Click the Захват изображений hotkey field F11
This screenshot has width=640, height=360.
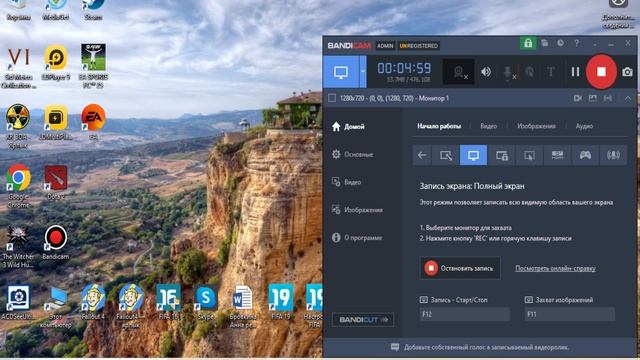click(x=570, y=314)
